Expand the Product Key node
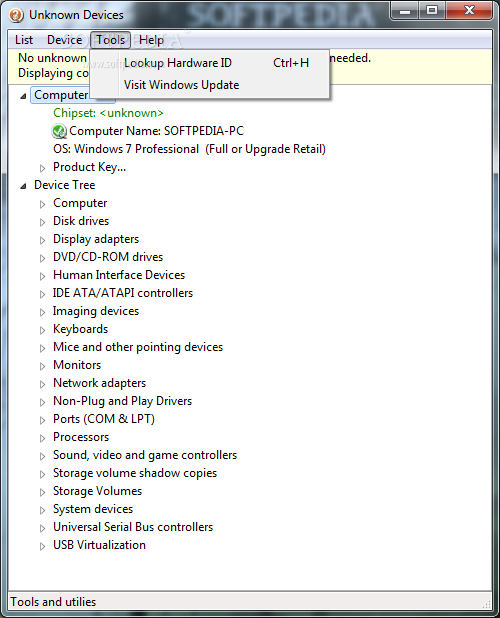 (43, 168)
